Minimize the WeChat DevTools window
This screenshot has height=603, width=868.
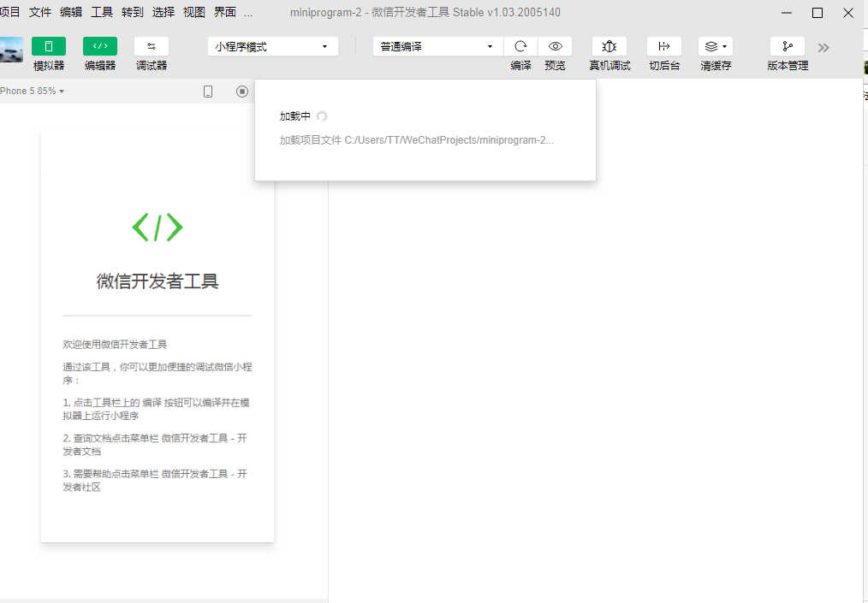click(787, 13)
